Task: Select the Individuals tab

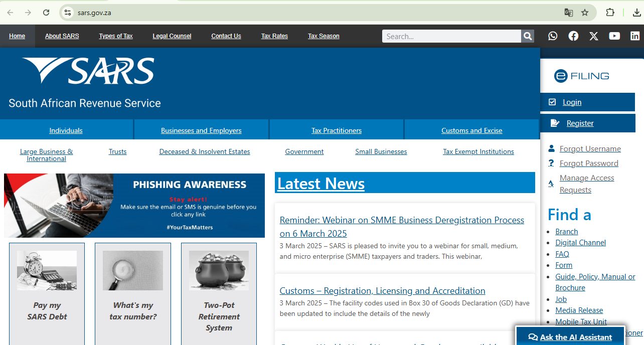Action: (x=66, y=130)
